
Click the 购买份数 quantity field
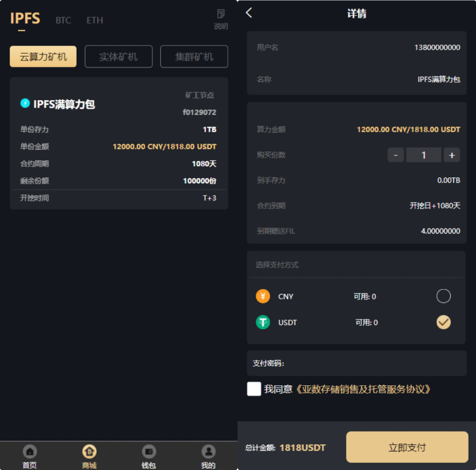424,155
